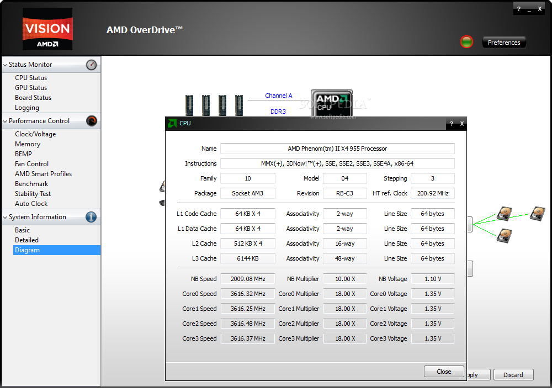The height and width of the screenshot is (392, 552).
Task: Select the fourth memory module in diagram
Action: 239,105
